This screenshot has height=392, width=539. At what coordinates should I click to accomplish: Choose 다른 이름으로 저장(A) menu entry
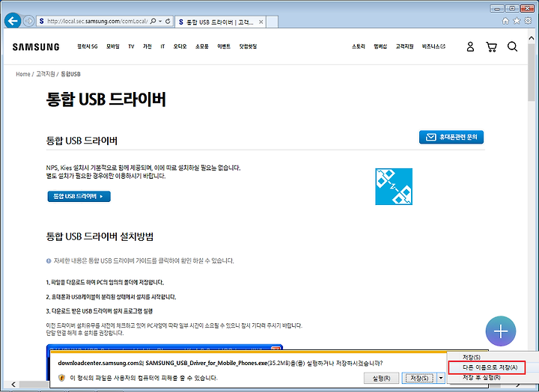click(487, 367)
